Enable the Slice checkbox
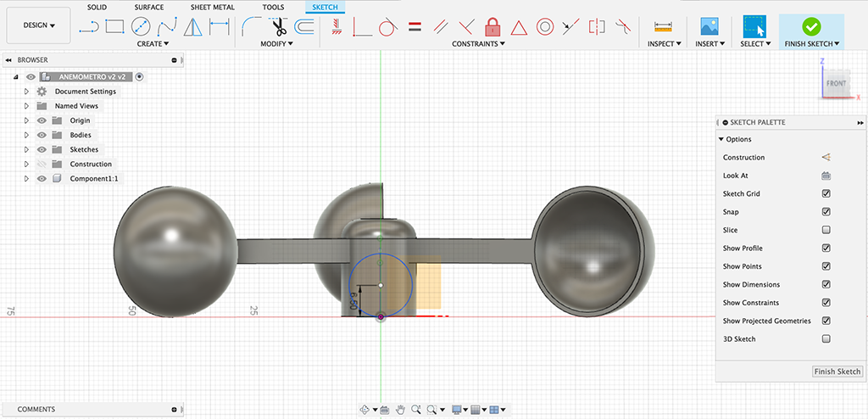 coord(826,230)
